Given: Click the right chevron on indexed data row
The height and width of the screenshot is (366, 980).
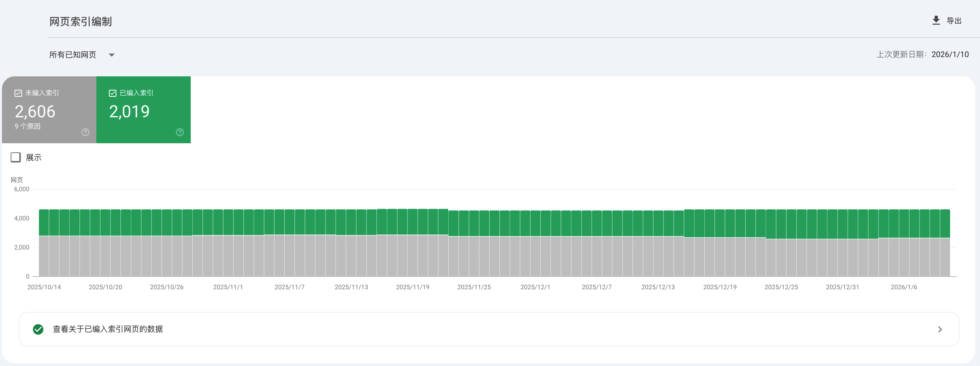Looking at the screenshot, I should 940,329.
